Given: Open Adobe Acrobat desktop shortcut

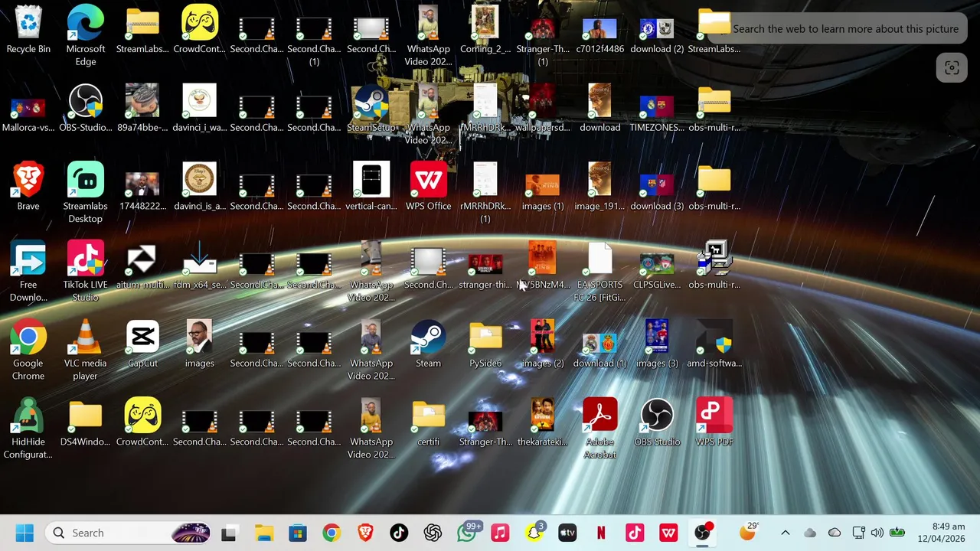Looking at the screenshot, I should (599, 429).
